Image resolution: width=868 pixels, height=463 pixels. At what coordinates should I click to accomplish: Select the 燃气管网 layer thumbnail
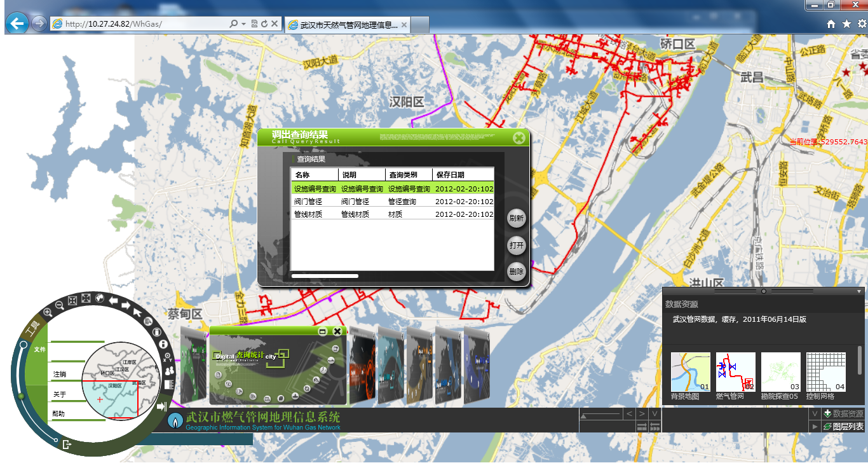coord(736,373)
